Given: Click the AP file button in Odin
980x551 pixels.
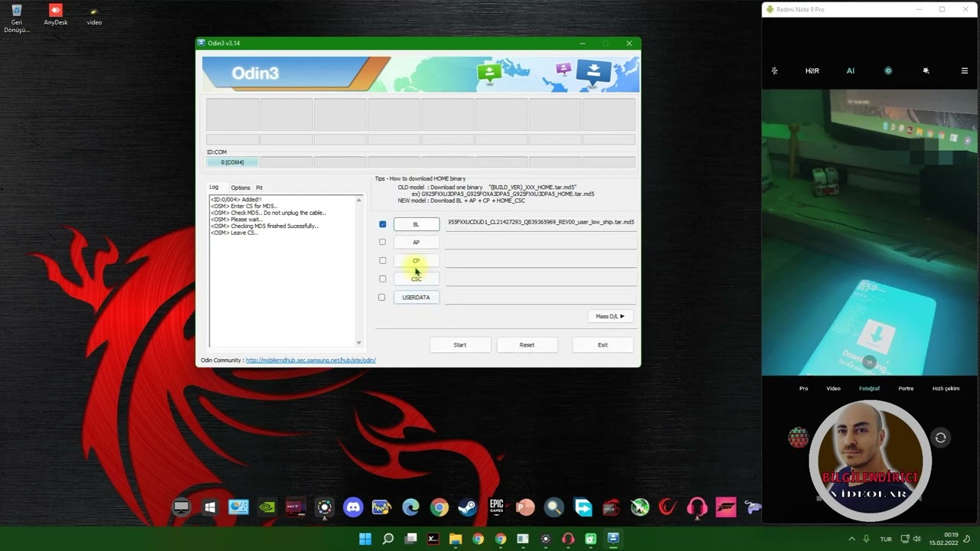Looking at the screenshot, I should [416, 242].
